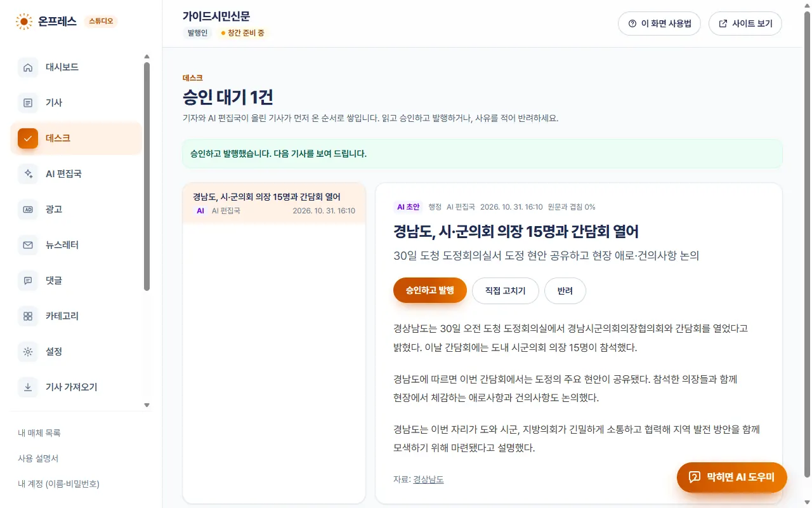
Task: Open the 내 매체 목록 link
Action: click(39, 433)
